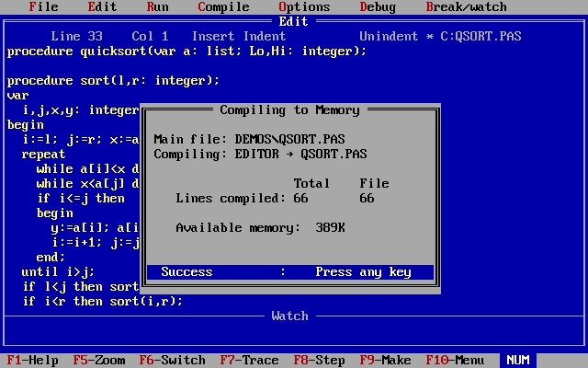Viewport: 588px width, 368px height.
Task: Open the File menu
Action: click(43, 7)
